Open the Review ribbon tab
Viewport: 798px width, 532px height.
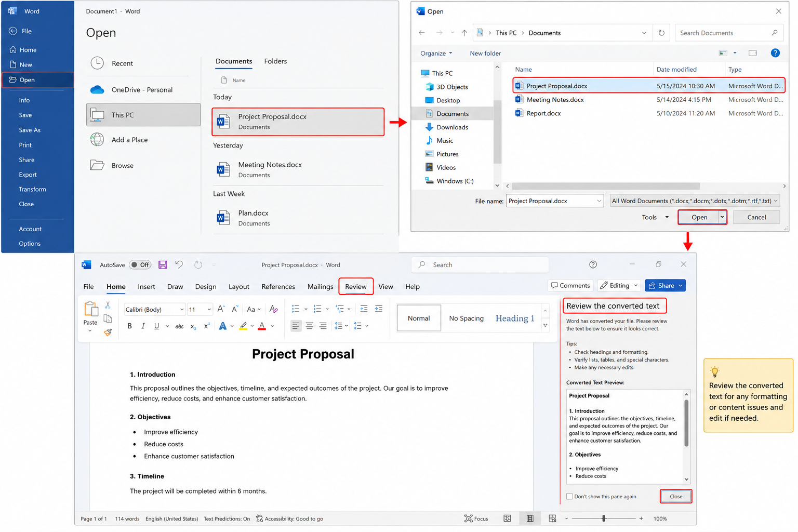(356, 287)
